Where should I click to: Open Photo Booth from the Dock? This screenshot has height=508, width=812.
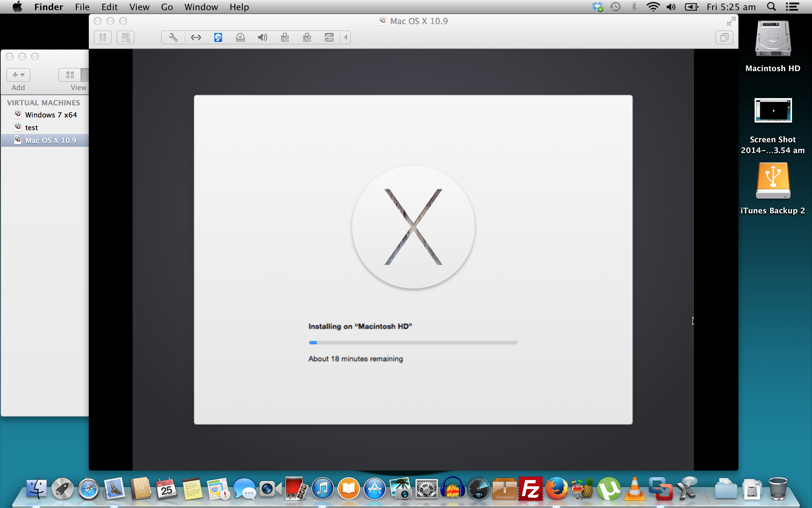(x=296, y=489)
